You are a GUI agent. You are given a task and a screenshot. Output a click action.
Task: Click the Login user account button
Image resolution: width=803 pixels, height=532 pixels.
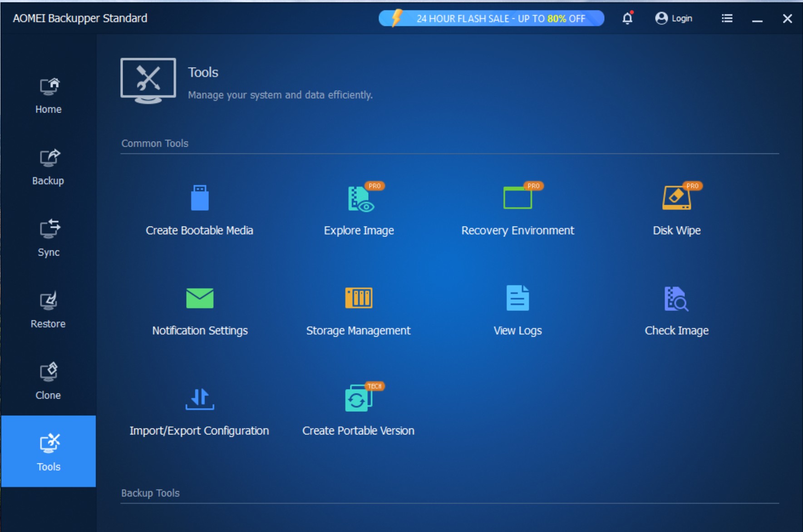674,18
